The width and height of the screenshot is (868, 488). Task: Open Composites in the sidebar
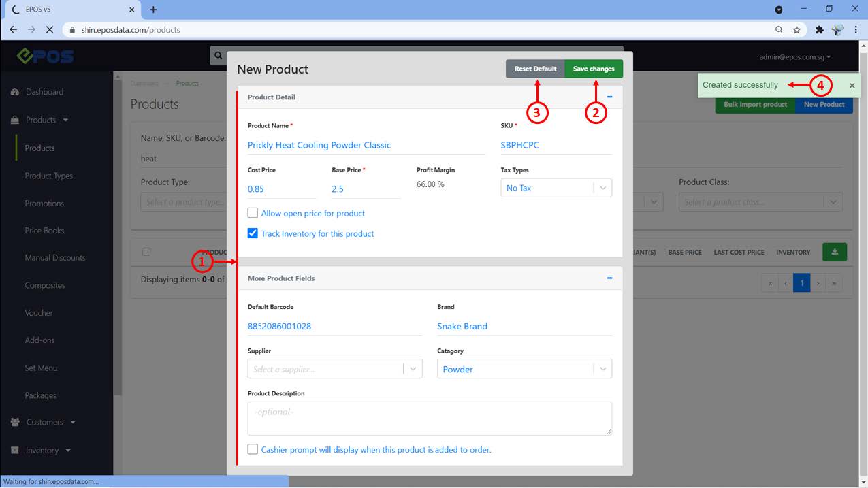pos(45,286)
